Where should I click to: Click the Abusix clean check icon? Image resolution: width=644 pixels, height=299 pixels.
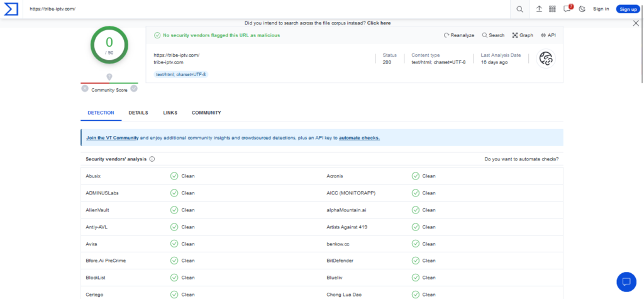tap(174, 176)
